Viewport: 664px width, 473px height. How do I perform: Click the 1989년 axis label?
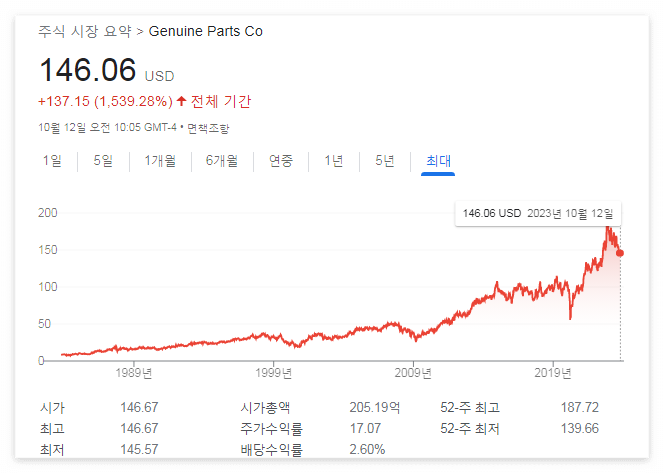tap(134, 373)
